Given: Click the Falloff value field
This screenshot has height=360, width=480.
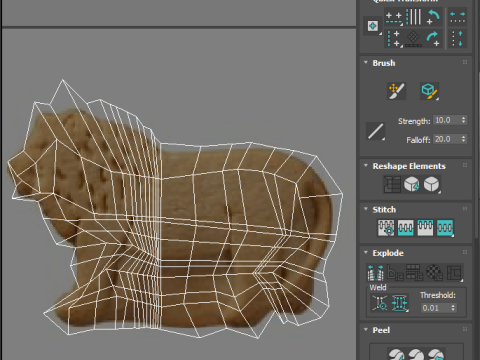Looking at the screenshot, I should click(446, 139).
